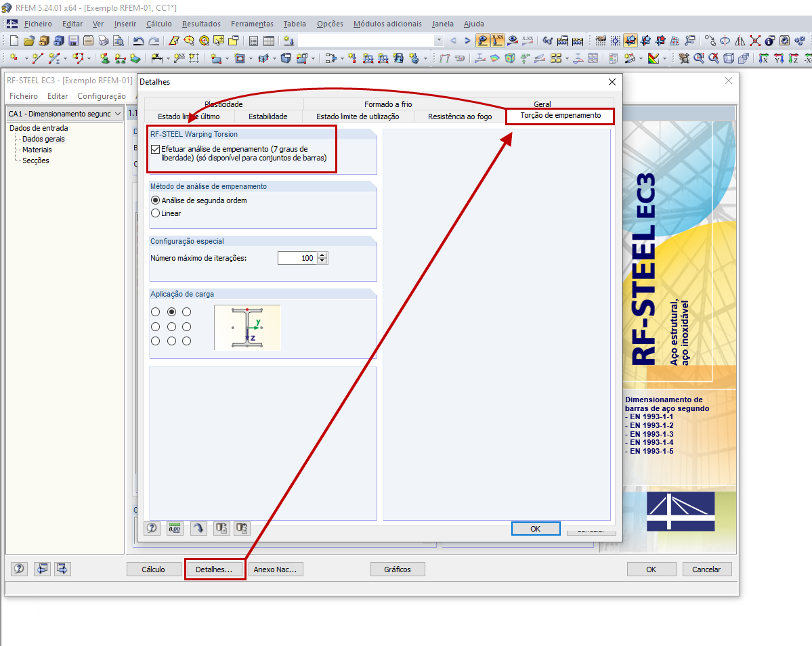Open the Ficheiro menu in the RFEM menu bar
Viewport: 812px width, 646px height.
[38, 24]
